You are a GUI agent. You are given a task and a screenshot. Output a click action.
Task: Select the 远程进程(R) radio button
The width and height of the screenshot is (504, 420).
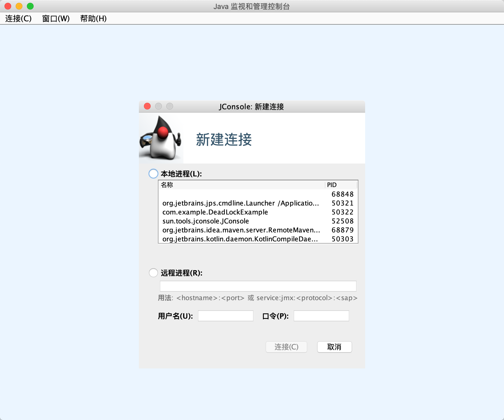pos(153,273)
